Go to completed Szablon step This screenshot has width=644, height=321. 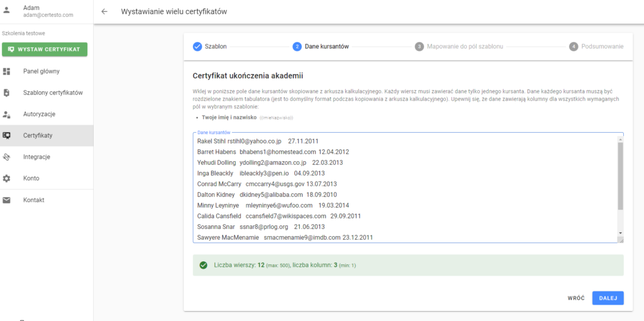pyautogui.click(x=209, y=47)
